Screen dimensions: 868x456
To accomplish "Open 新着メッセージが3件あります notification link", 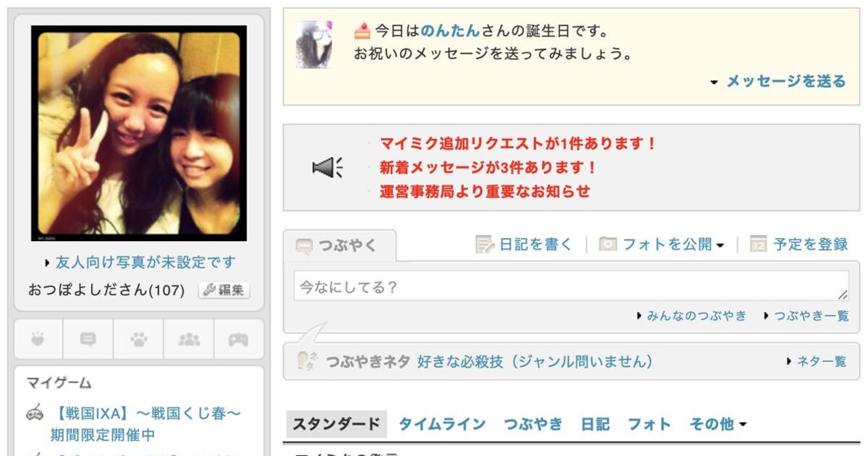I will (488, 168).
